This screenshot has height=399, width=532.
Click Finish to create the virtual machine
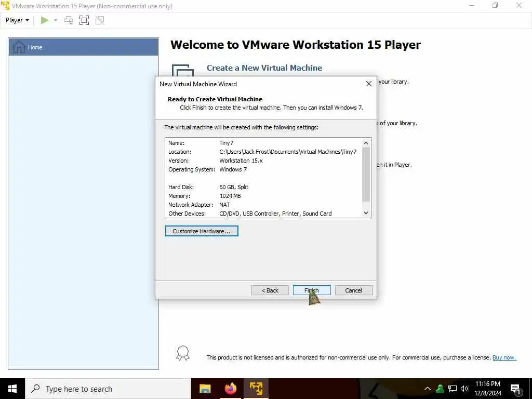(x=312, y=290)
